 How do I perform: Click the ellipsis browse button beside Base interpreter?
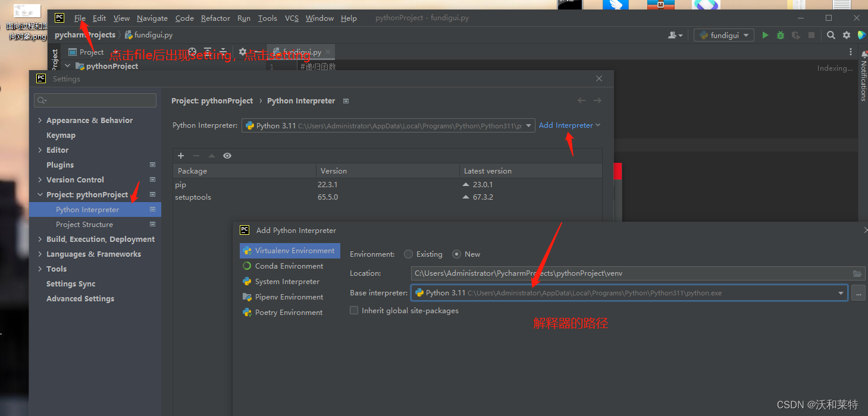pyautogui.click(x=858, y=293)
